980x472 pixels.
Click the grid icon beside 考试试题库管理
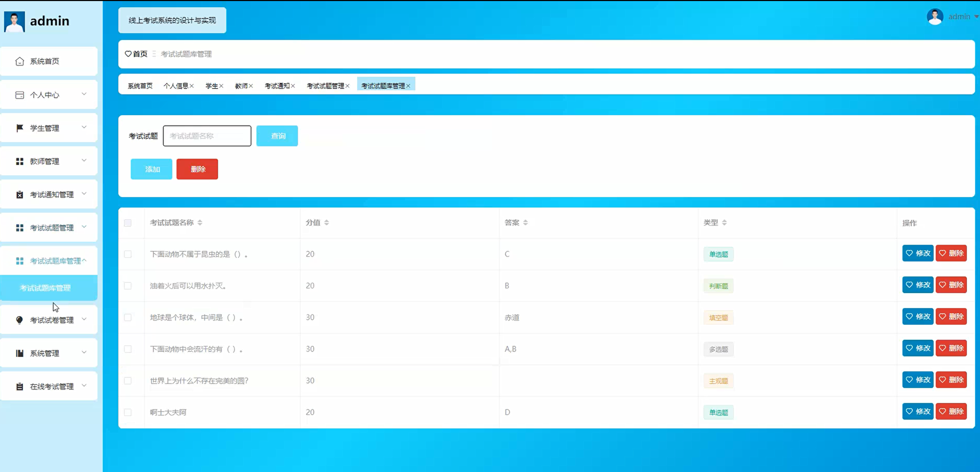pos(19,261)
